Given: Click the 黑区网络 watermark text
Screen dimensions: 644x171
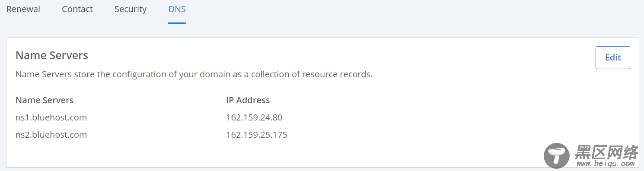Looking at the screenshot, I should click(x=606, y=153).
